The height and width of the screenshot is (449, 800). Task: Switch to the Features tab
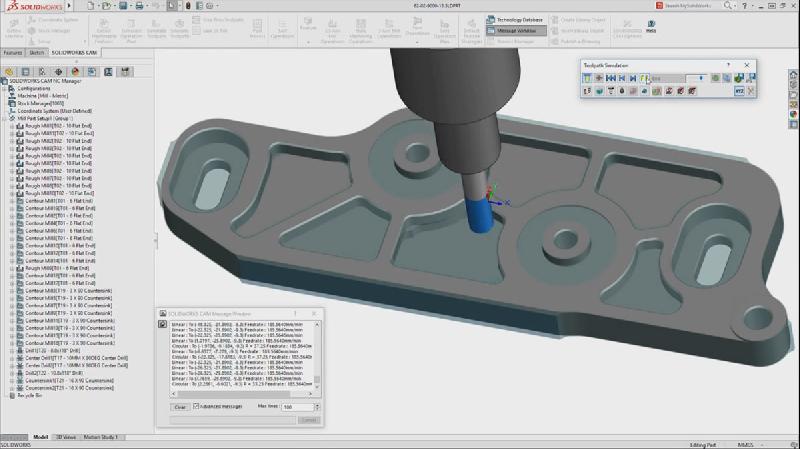(x=12, y=53)
